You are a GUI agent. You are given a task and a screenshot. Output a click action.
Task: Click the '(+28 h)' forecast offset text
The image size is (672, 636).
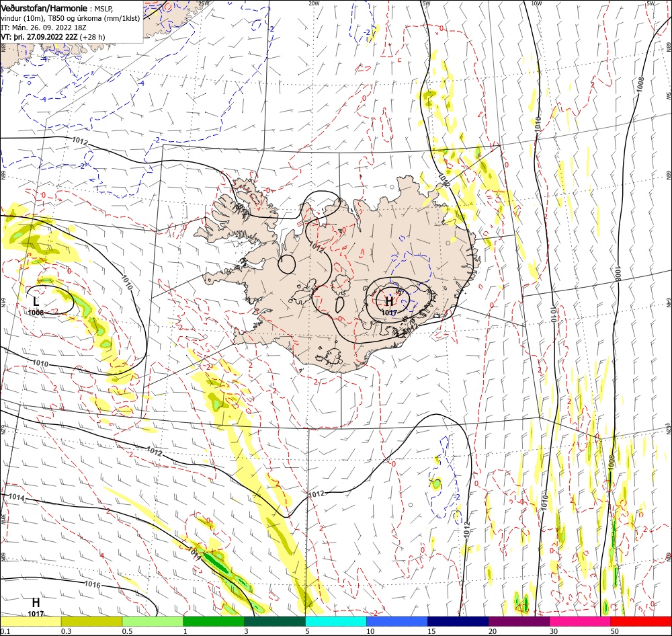[92, 37]
